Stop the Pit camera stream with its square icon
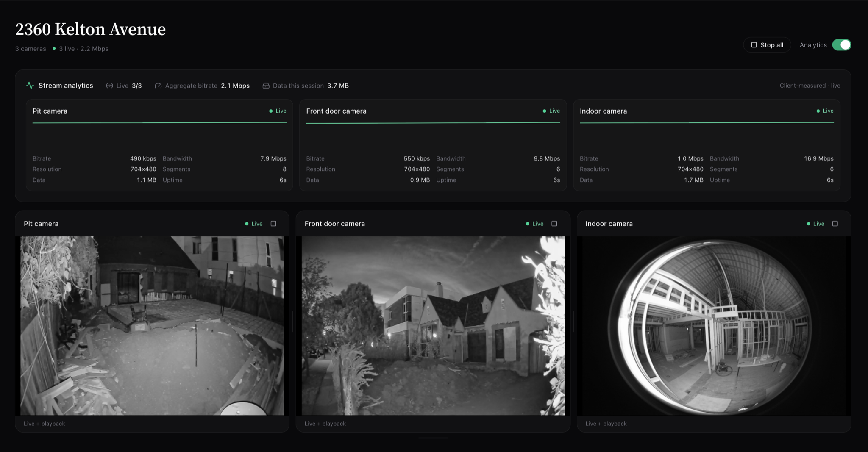 (273, 224)
